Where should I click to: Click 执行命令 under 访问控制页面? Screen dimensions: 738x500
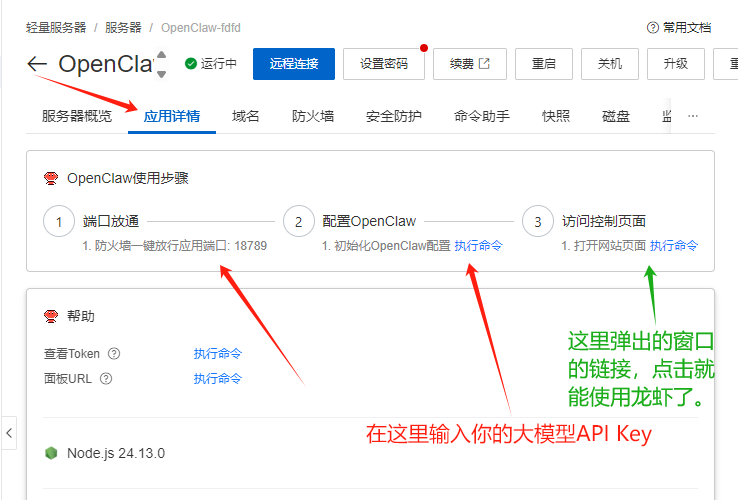click(x=674, y=245)
